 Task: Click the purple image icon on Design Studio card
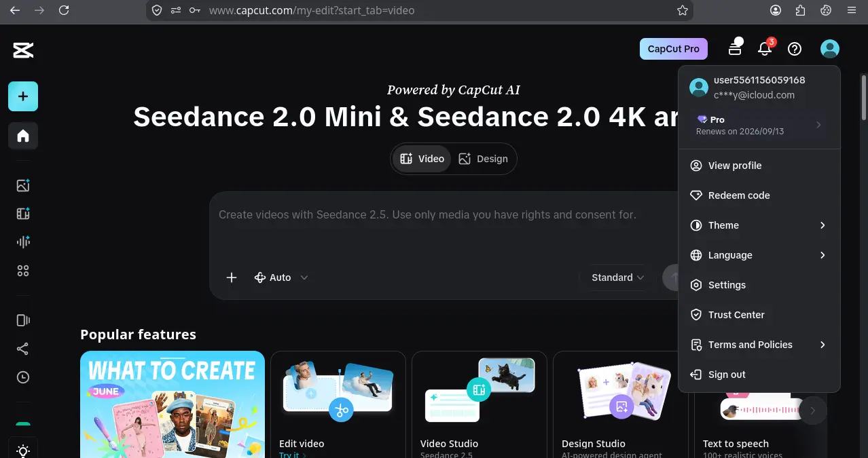coord(621,406)
